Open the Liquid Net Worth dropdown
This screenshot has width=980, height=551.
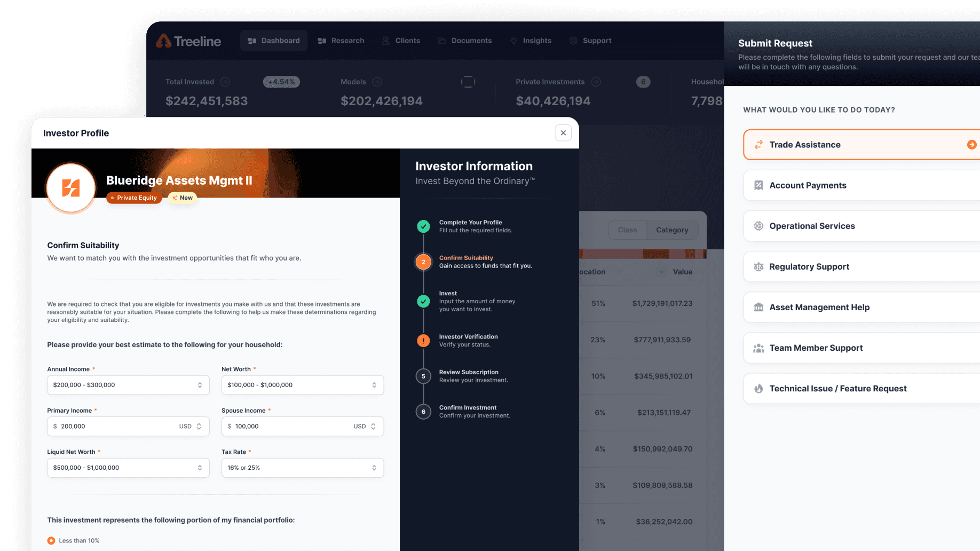click(128, 468)
